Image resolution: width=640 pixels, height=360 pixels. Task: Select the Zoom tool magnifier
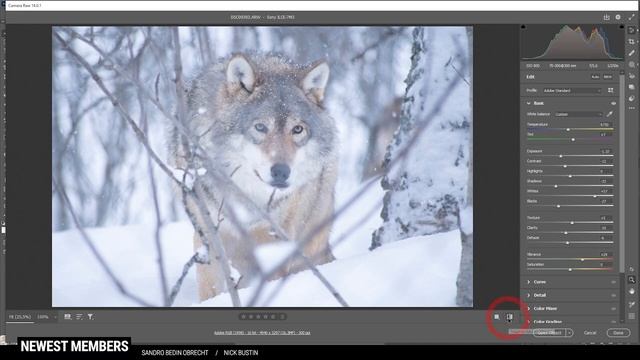(x=632, y=280)
